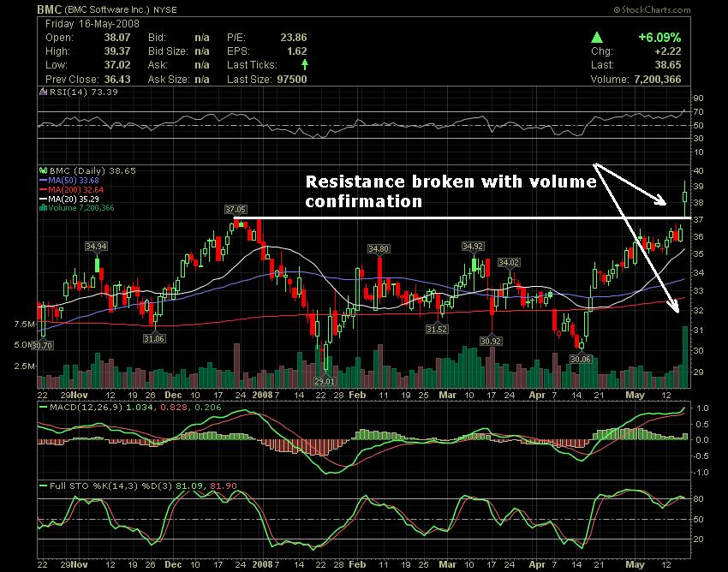Click the RSI(14) indicator legend icon

pos(44,92)
